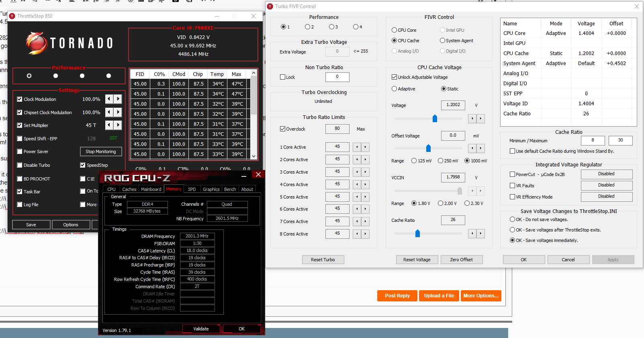The height and width of the screenshot is (338, 644).
Task: Click the ThrottleStop title bar app icon
Action: (12, 16)
